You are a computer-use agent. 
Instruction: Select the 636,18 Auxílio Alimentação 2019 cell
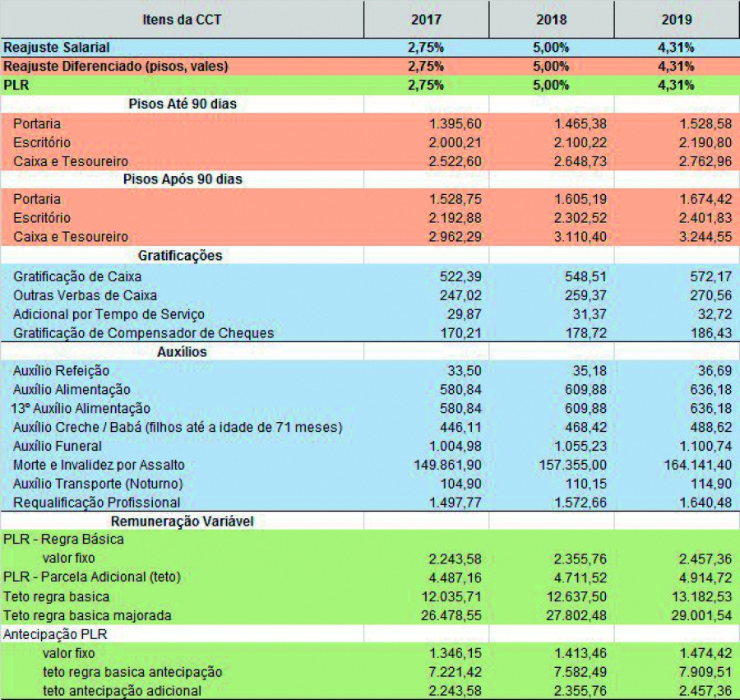point(711,390)
